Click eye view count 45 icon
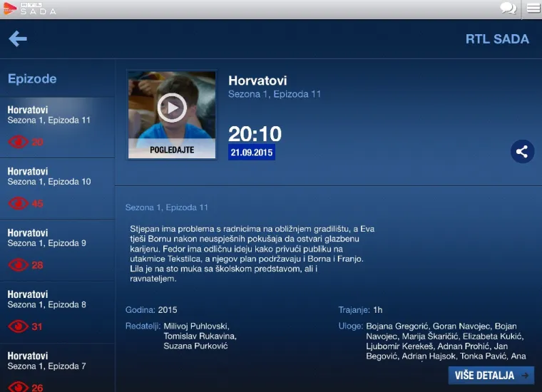This screenshot has height=392, width=542. [19, 203]
